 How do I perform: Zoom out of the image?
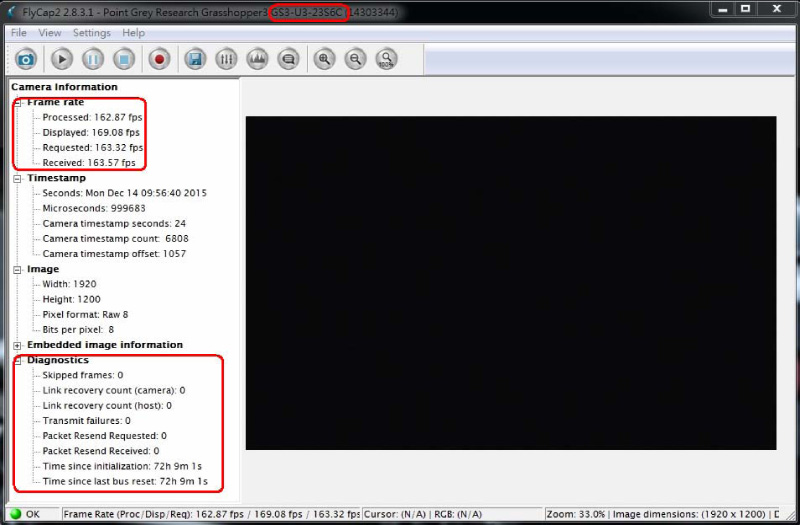point(355,59)
